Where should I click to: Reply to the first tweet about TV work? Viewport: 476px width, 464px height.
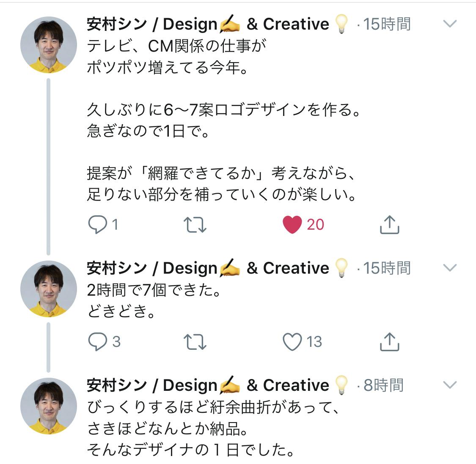98,224
